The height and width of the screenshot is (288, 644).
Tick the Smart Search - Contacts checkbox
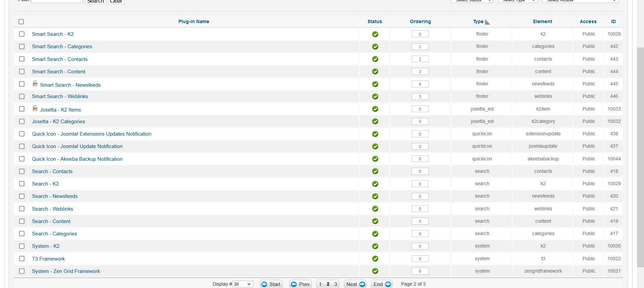click(x=22, y=59)
